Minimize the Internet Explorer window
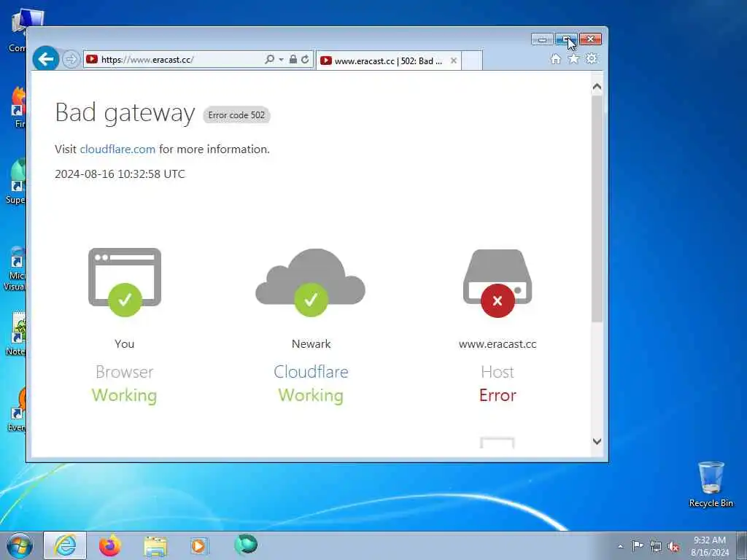This screenshot has height=560, width=747. (542, 39)
